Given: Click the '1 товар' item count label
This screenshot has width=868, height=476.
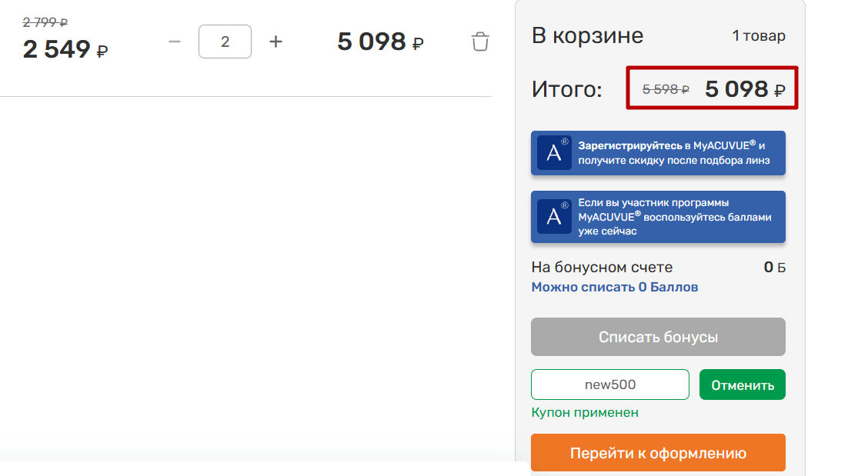Looking at the screenshot, I should coord(758,36).
